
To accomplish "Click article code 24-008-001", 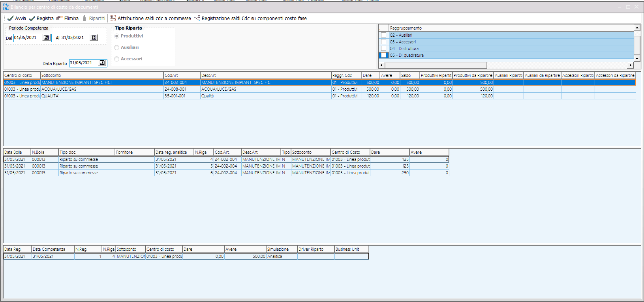I will click(182, 89).
